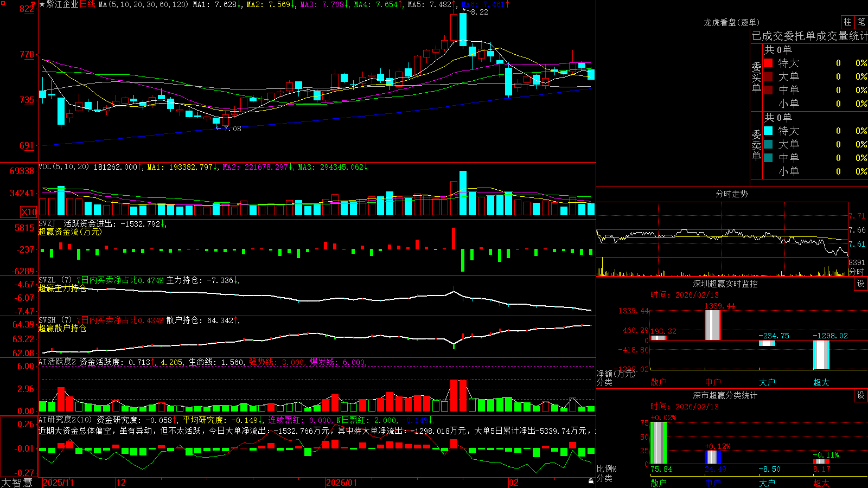Click the red 特大 buy-order color swatch

768,63
